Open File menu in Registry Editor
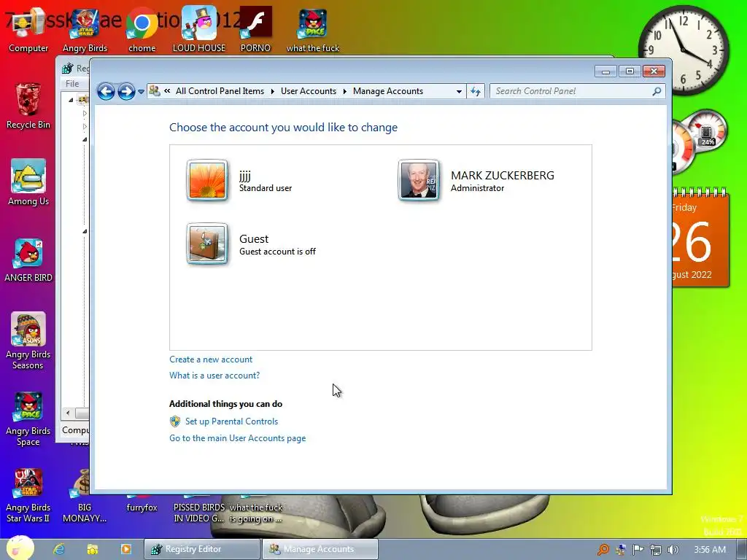Viewport: 747px width, 560px height. pyautogui.click(x=72, y=84)
